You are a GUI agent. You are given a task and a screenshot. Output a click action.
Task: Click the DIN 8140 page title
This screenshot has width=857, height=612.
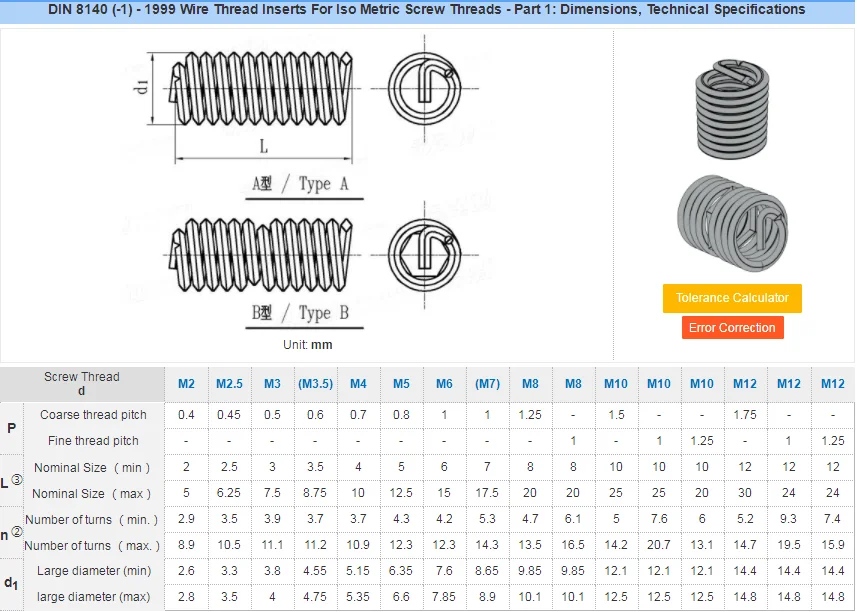coord(427,10)
